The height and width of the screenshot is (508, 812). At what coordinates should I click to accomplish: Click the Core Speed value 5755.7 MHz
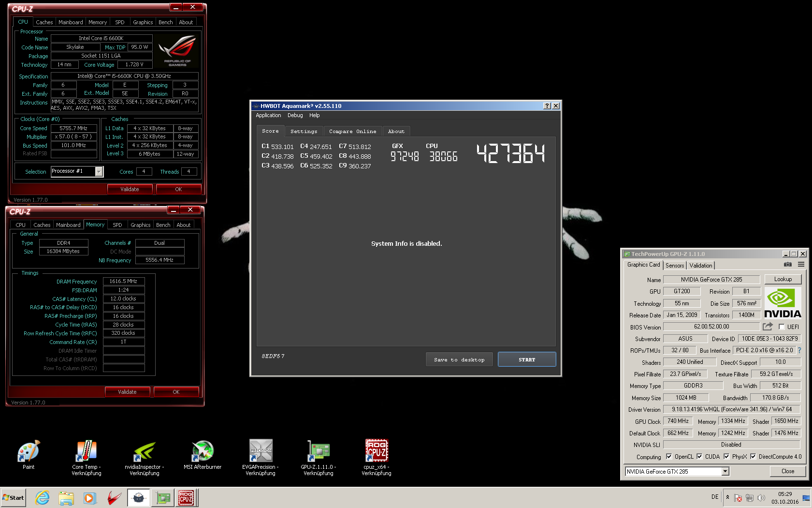[73, 128]
